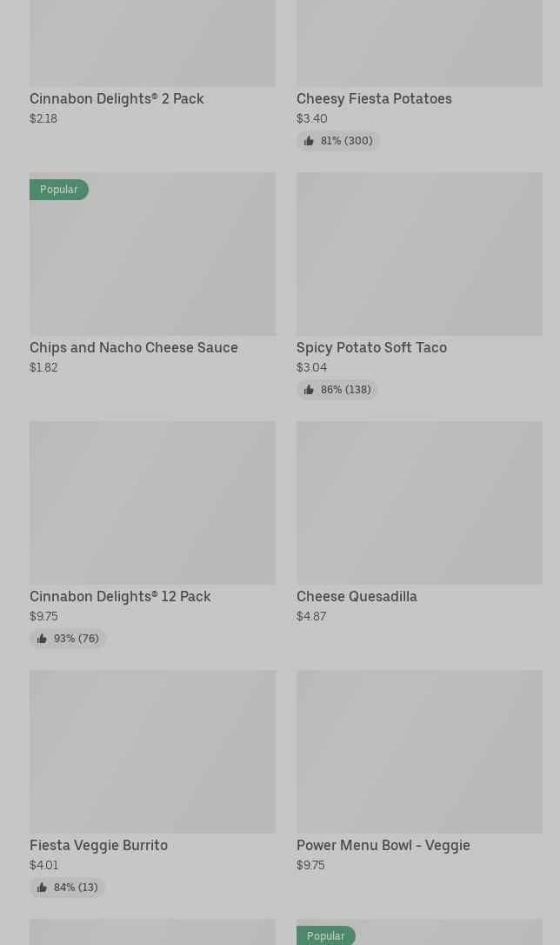
Task: Click Popular badge on Chips and Nacho Cheese
Action: (59, 190)
